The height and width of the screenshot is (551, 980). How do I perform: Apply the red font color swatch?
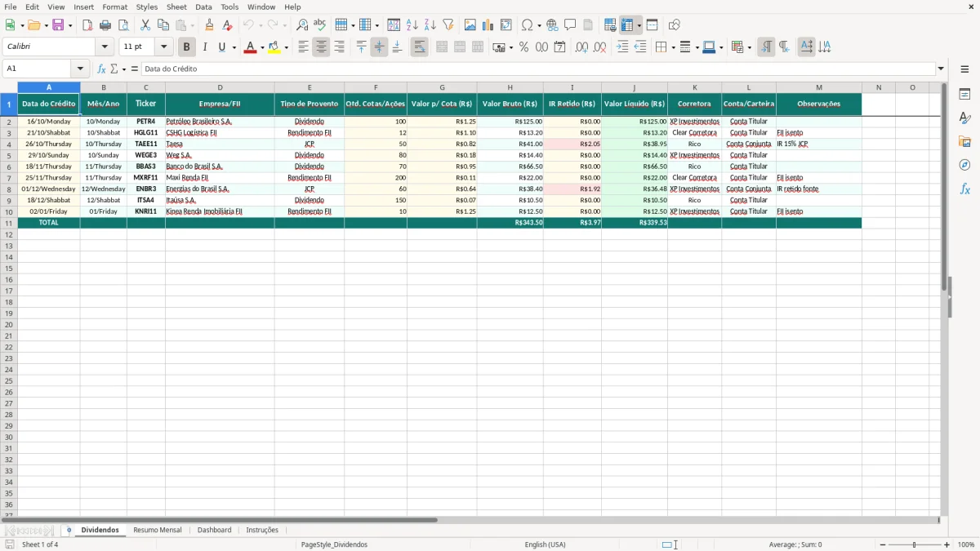[251, 47]
